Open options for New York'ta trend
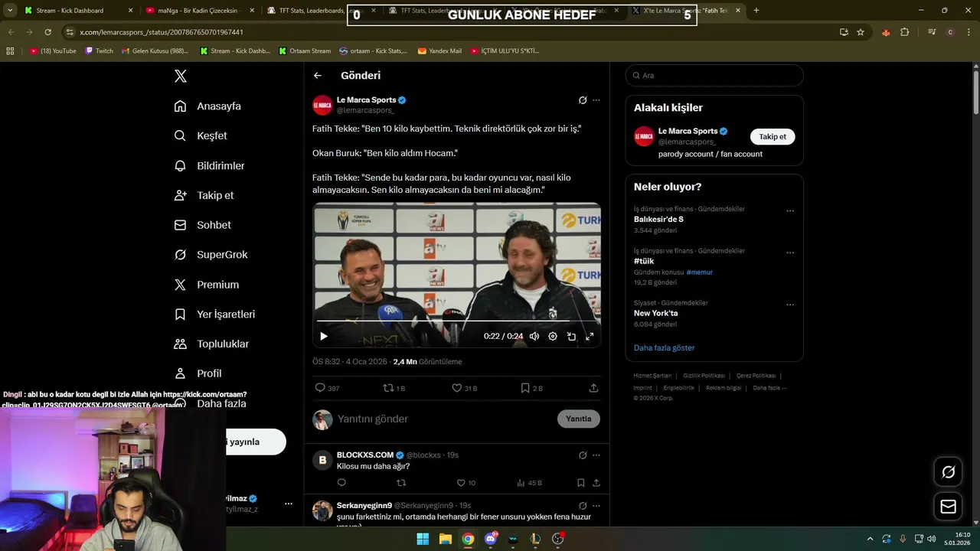 pyautogui.click(x=790, y=305)
